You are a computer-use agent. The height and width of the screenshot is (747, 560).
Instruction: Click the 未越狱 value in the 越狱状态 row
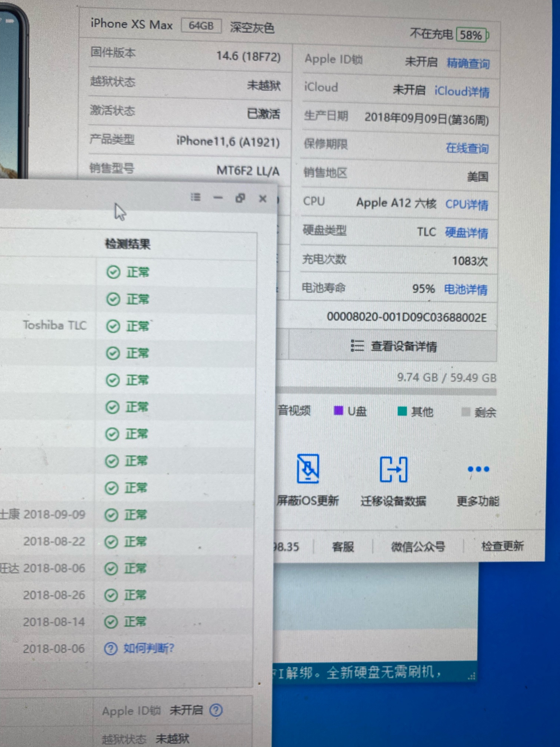(x=264, y=85)
